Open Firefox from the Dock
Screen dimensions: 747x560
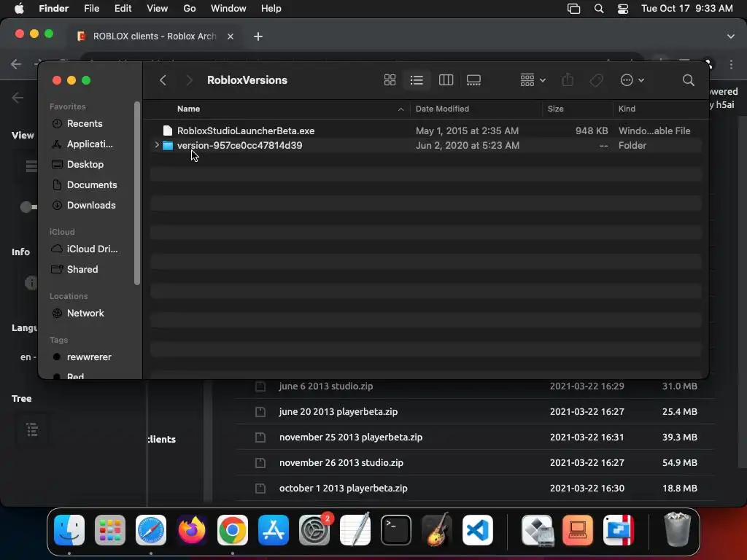tap(192, 530)
